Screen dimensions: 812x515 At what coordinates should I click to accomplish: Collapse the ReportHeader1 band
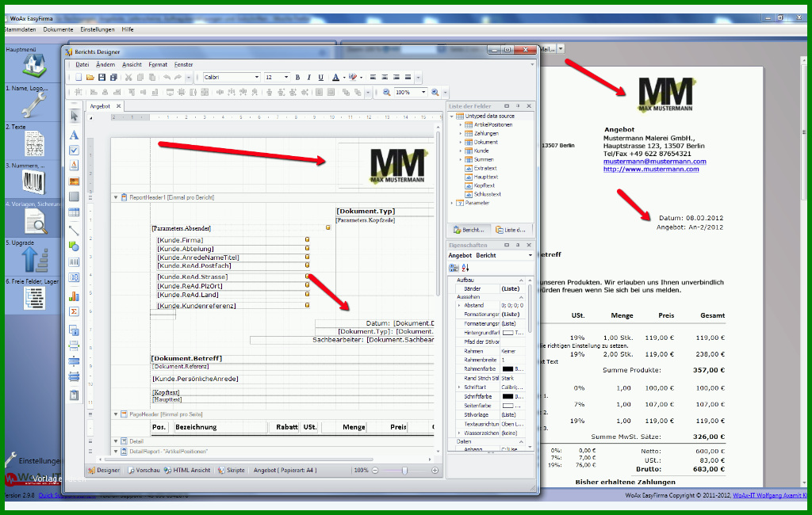tap(116, 197)
